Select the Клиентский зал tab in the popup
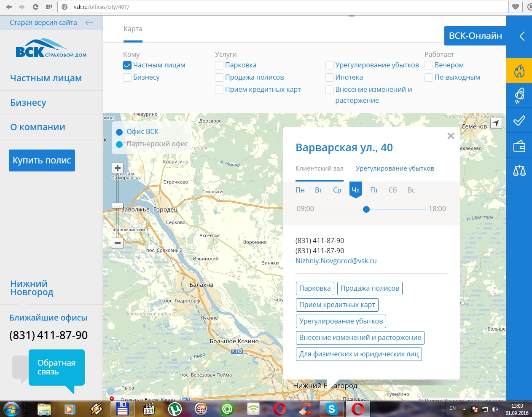Viewport: 532px width, 417px height. click(320, 168)
